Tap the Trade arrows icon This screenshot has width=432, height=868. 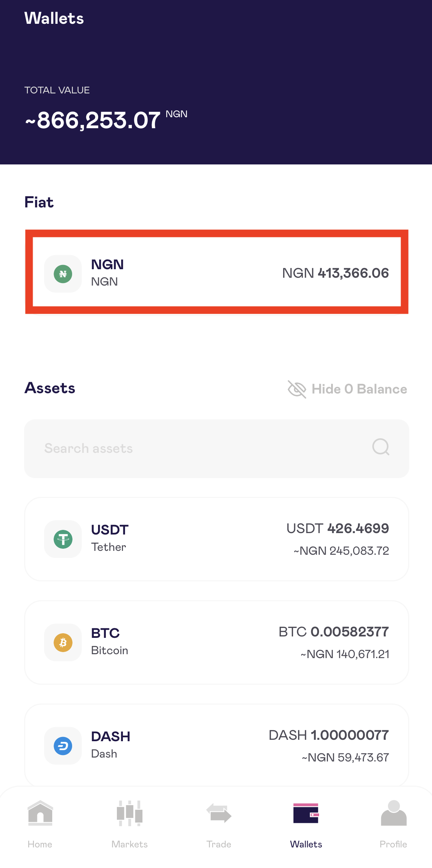(x=219, y=813)
